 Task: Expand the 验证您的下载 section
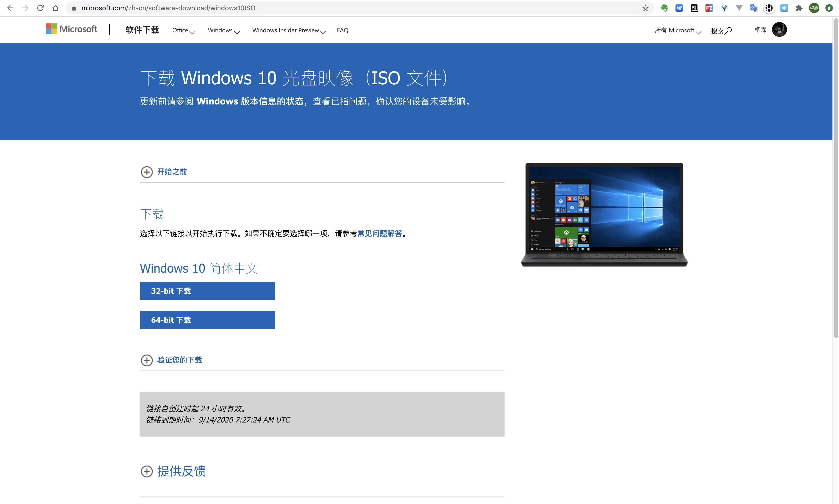coord(171,360)
